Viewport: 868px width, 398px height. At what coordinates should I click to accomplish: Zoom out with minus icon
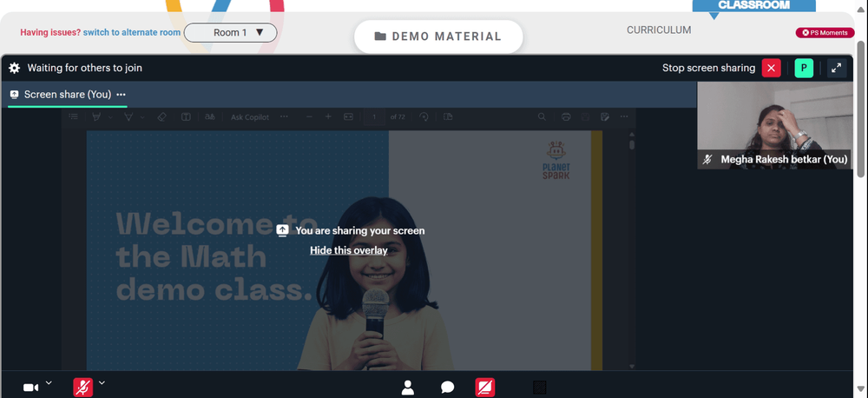310,117
